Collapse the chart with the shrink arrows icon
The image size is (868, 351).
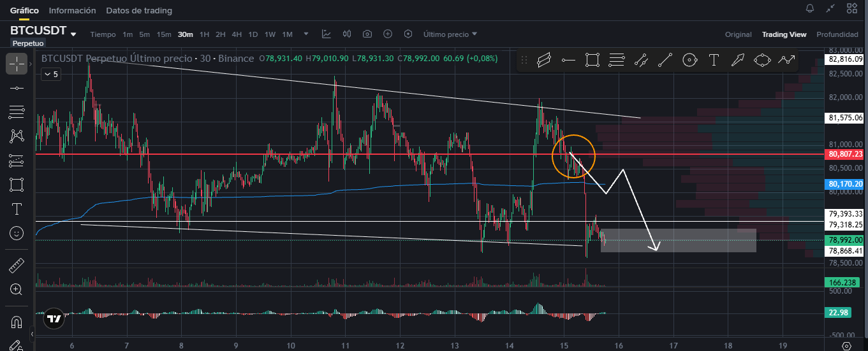tap(830, 8)
